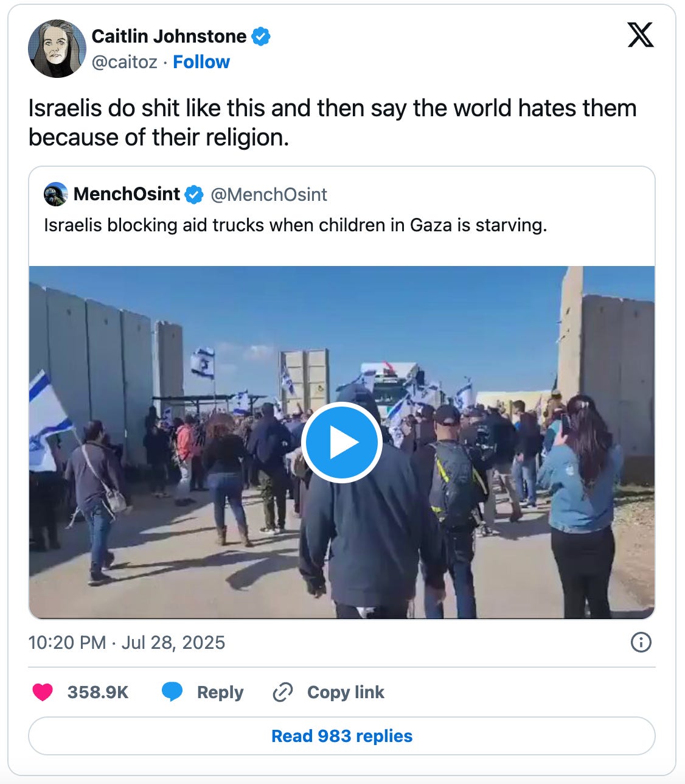Click the MenchOsint display name
Image resolution: width=685 pixels, height=784 pixels.
pyautogui.click(x=127, y=194)
